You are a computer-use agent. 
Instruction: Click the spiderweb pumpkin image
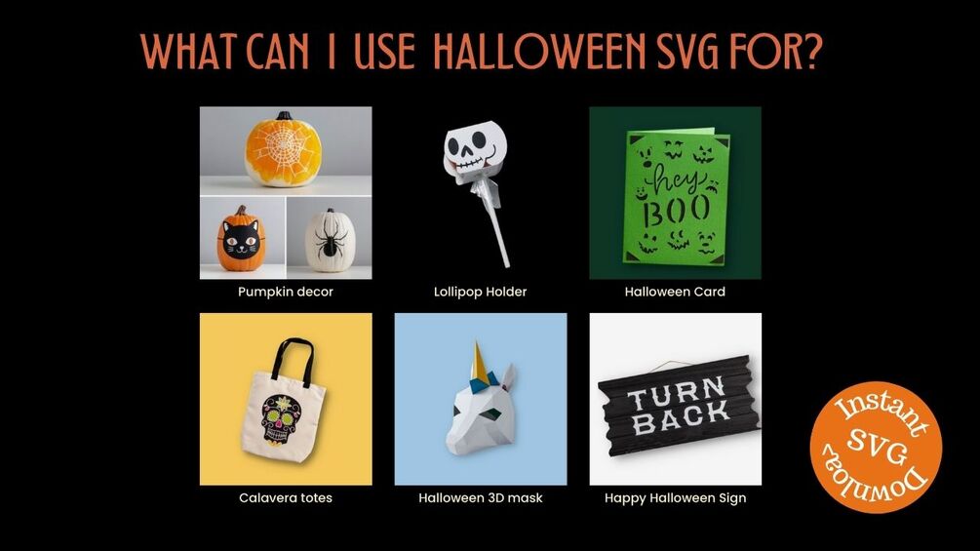click(286, 150)
